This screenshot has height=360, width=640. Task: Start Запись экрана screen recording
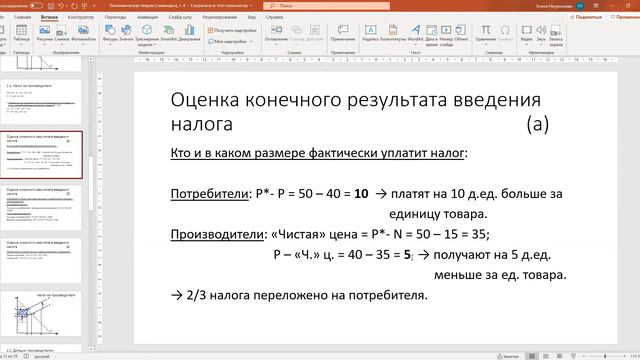(x=556, y=35)
